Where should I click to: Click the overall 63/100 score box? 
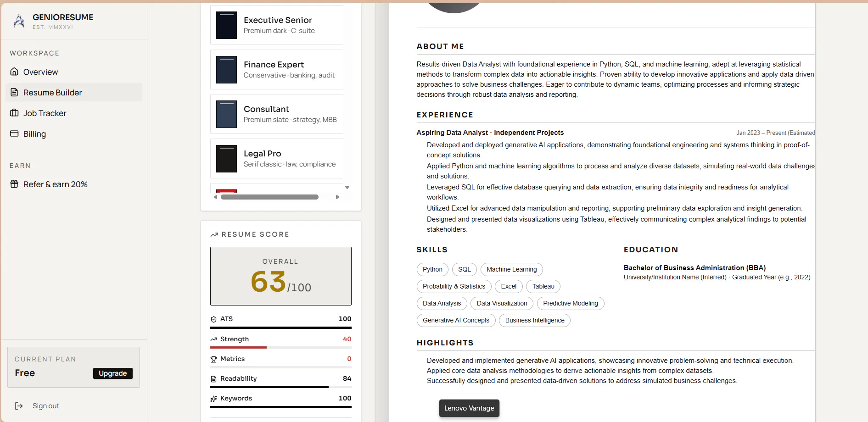281,276
